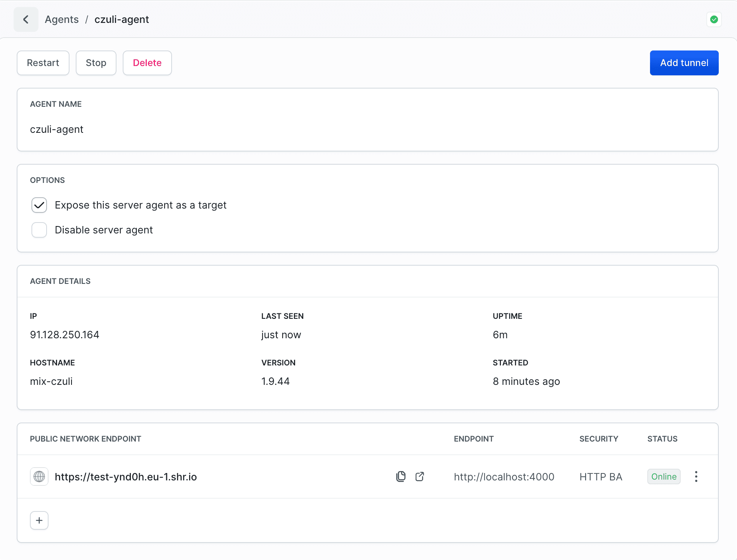This screenshot has width=737, height=560.
Task: Open the three-dot tunnel options menu
Action: point(696,477)
